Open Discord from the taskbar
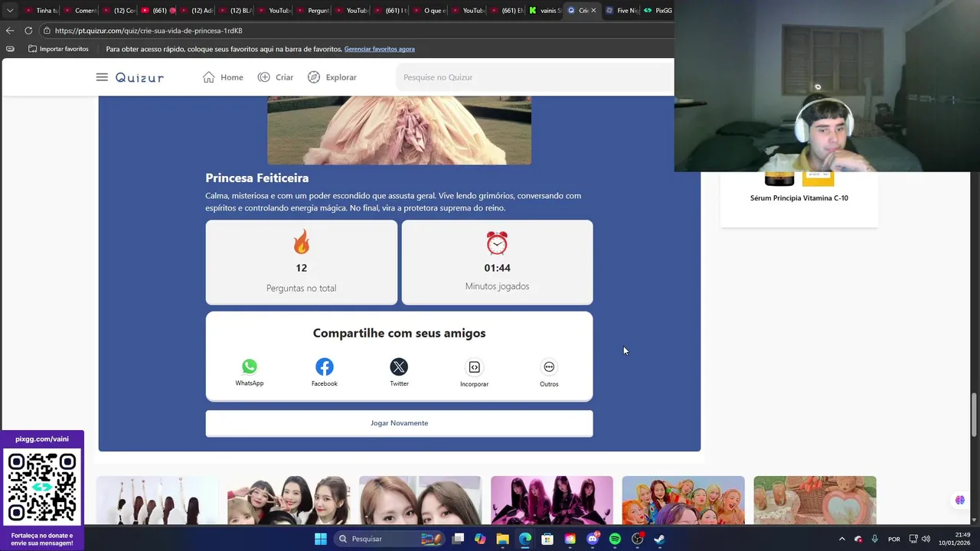Screen dimensions: 980x551 tap(593, 539)
